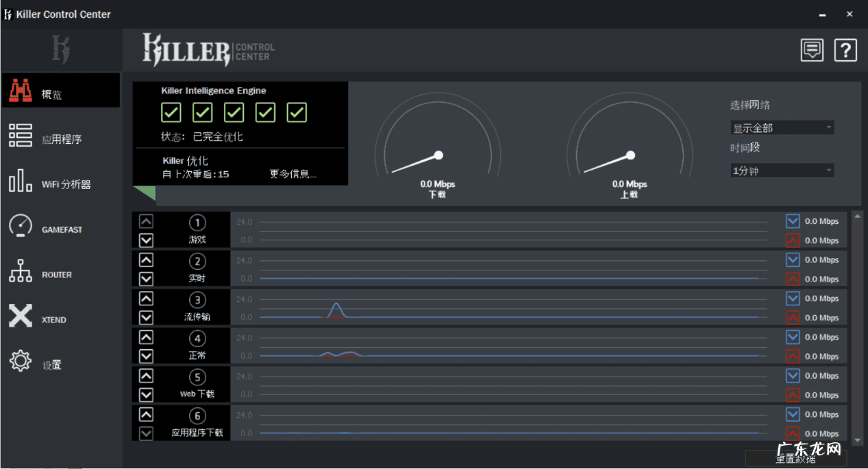Click the GAMEFAST speedometer icon
The height and width of the screenshot is (469, 868).
[21, 227]
